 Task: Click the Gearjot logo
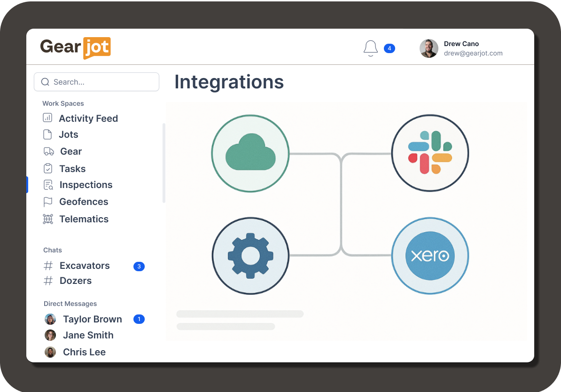point(76,47)
